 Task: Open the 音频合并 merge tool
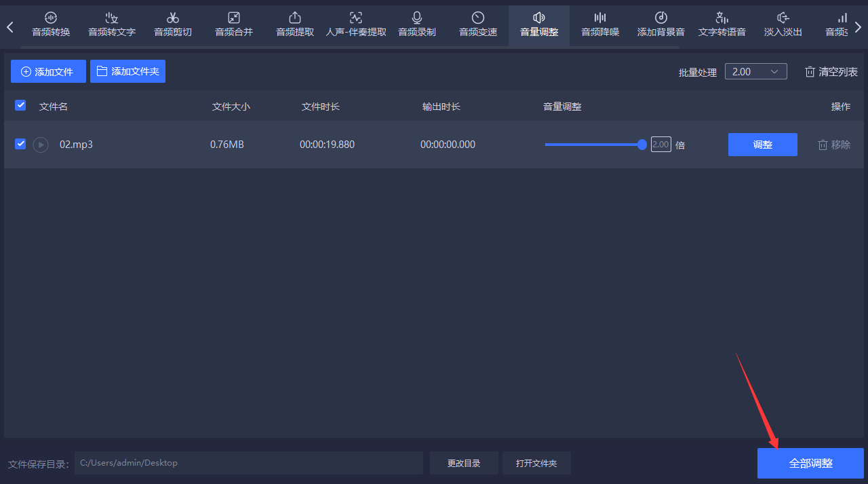[x=234, y=25]
